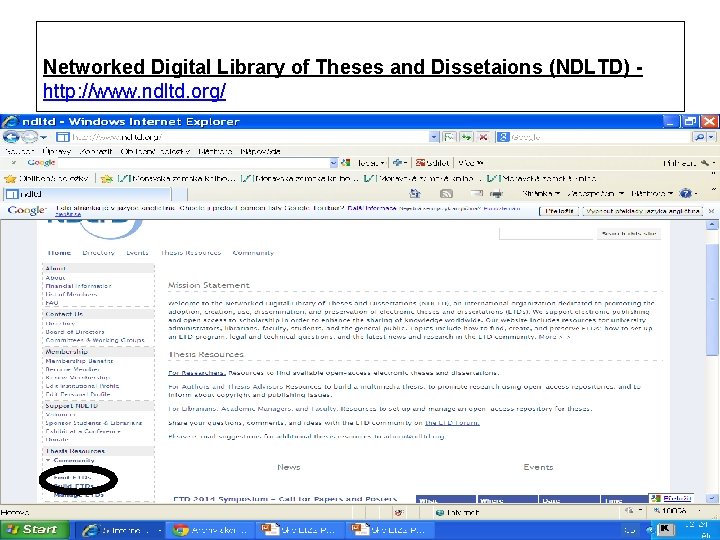Click the RSS feeds icon in the command bar
Viewport: 720px width, 540px height.
pyautogui.click(x=446, y=194)
